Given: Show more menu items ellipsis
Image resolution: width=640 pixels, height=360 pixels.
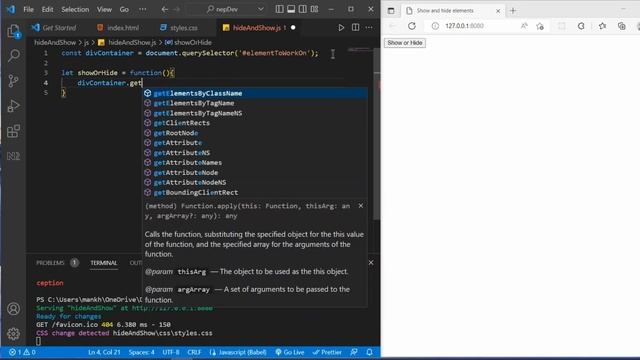Looking at the screenshot, I should click(142, 9).
